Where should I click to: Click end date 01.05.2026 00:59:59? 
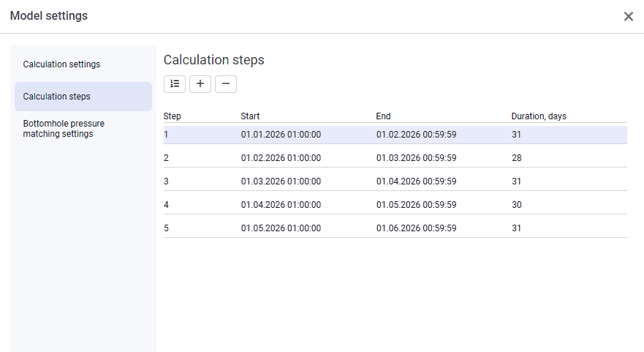(x=417, y=205)
